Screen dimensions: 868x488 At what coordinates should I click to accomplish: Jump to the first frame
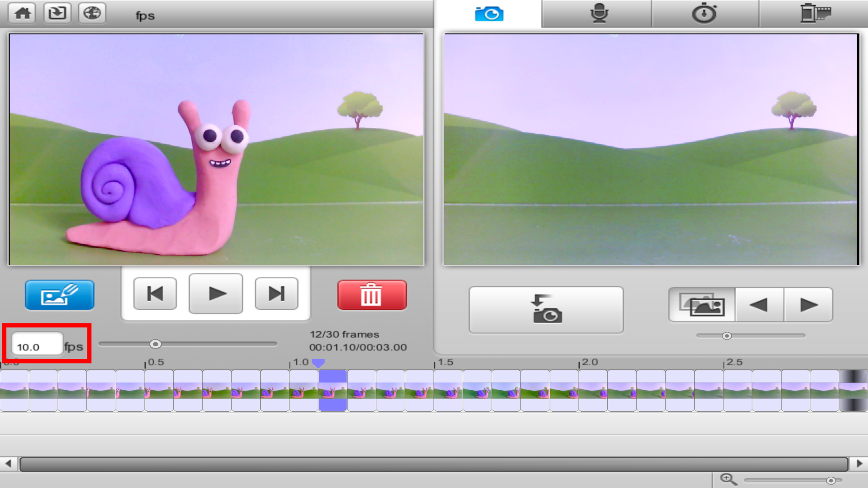point(155,293)
